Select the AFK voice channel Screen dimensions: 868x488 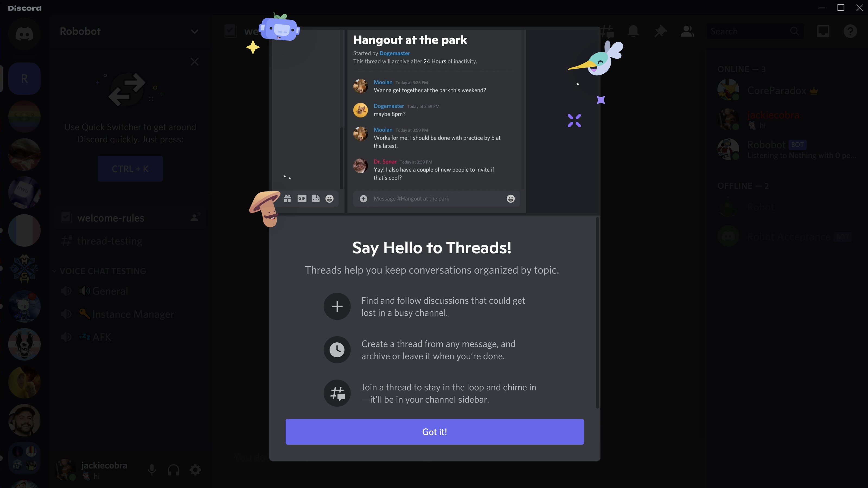pos(101,337)
